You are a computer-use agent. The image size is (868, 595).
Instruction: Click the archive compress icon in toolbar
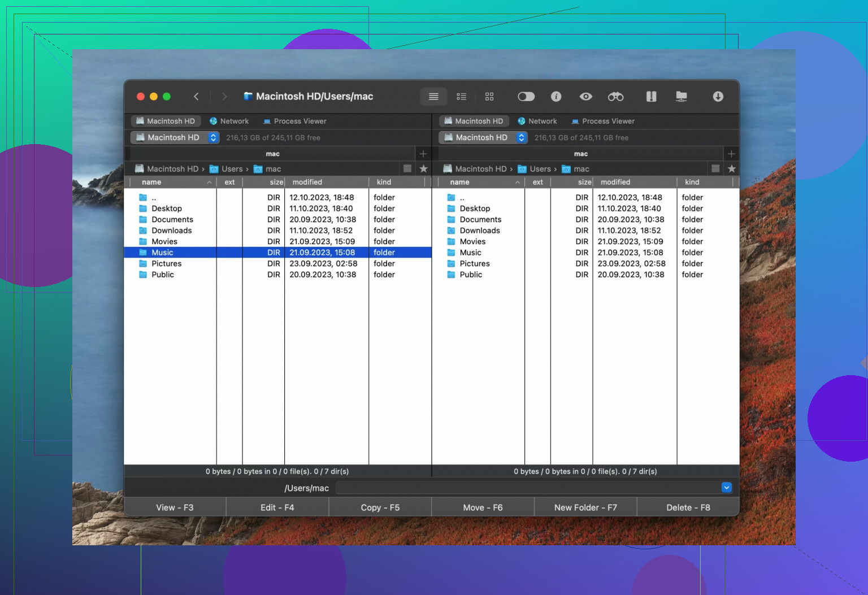click(651, 97)
